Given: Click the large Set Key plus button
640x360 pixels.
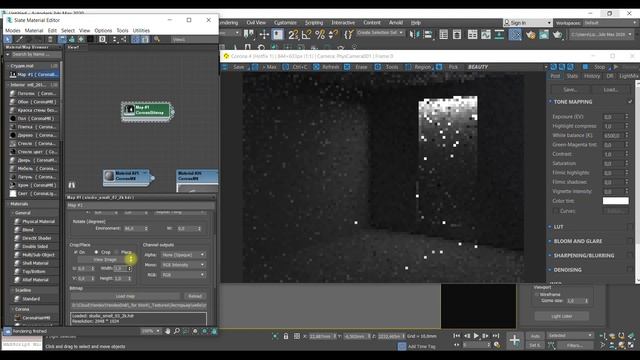Looking at the screenshot, I should point(515,340).
